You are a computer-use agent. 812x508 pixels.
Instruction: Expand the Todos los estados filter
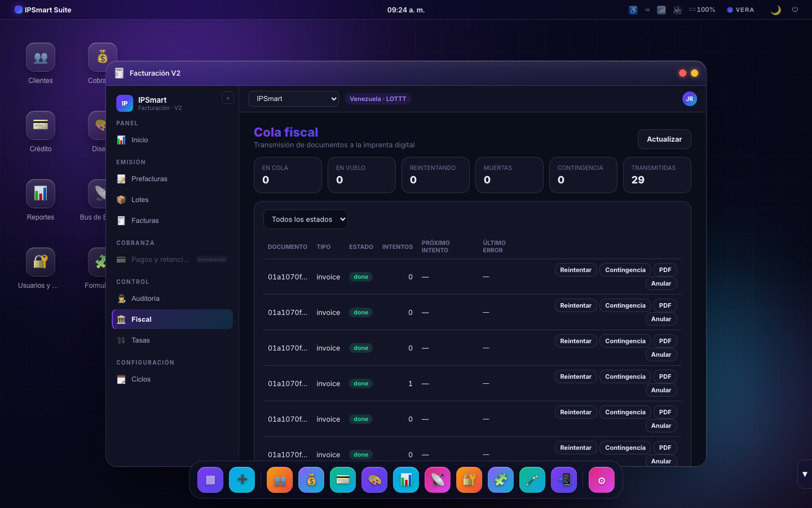tap(306, 220)
